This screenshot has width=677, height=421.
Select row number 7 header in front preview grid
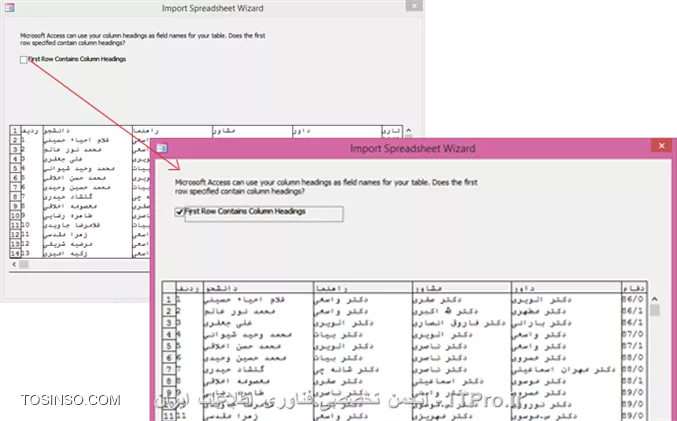click(169, 369)
